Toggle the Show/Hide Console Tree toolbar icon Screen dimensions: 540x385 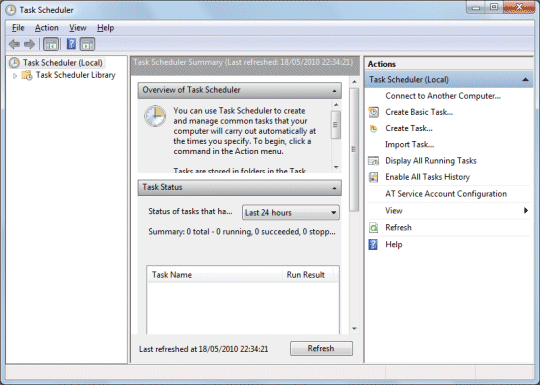[x=51, y=44]
